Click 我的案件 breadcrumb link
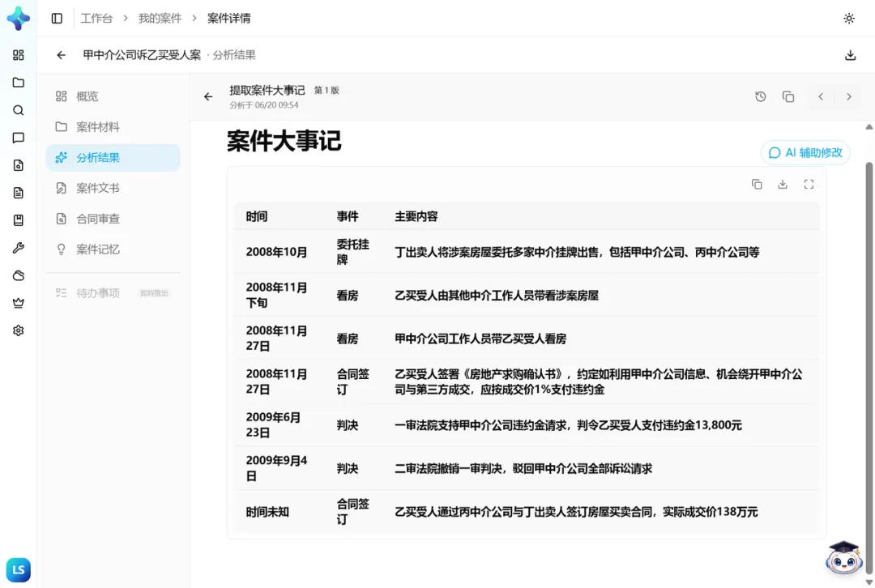Image resolution: width=875 pixels, height=588 pixels. [x=160, y=19]
